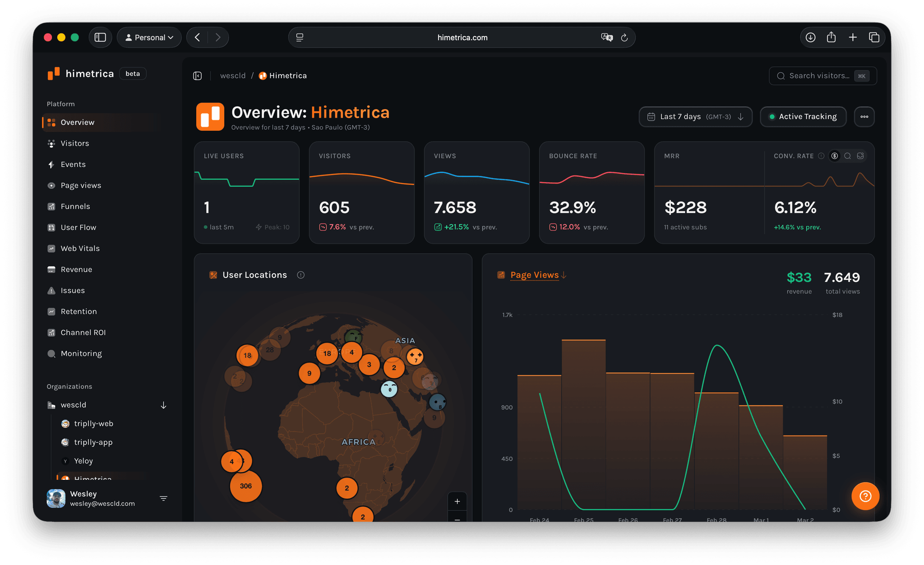Open the Safari share menu
The height and width of the screenshot is (565, 924).
(x=832, y=37)
